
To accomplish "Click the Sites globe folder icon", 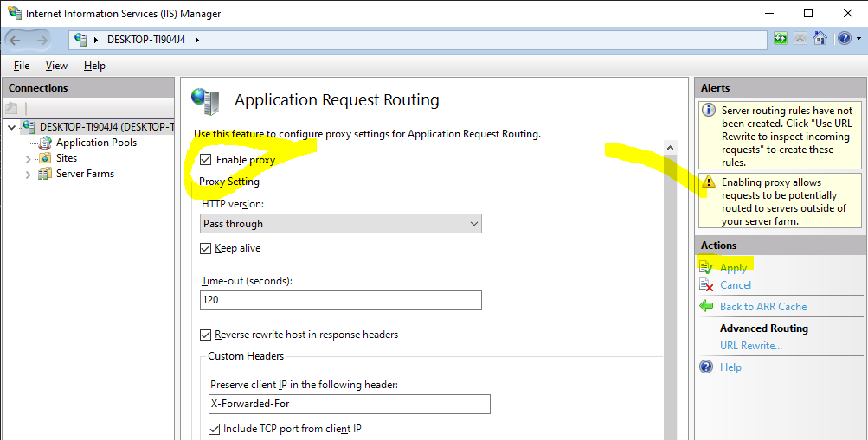I will coord(45,158).
